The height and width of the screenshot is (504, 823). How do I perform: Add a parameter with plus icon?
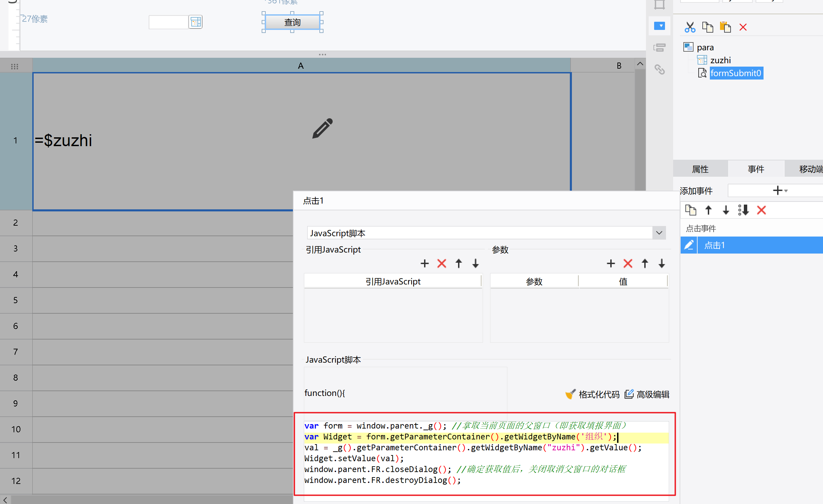click(611, 263)
